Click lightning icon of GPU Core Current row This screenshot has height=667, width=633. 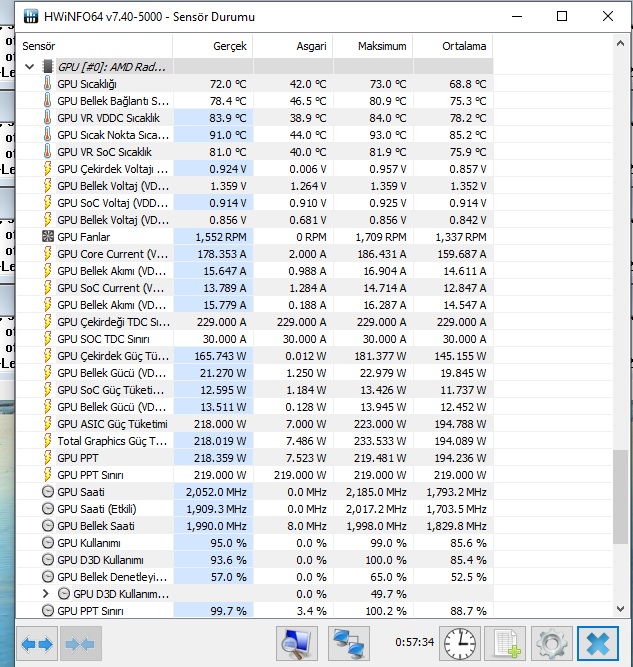[48, 254]
